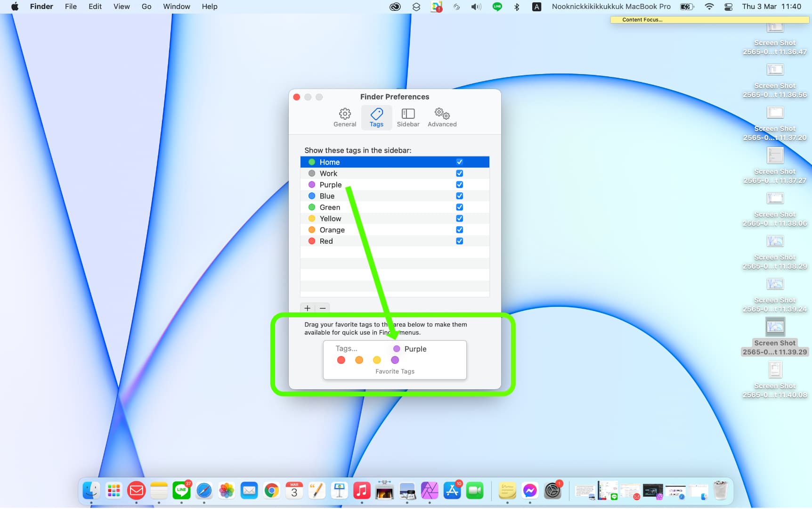The height and width of the screenshot is (509, 812).
Task: Remove selected tag with the minus button
Action: (323, 308)
